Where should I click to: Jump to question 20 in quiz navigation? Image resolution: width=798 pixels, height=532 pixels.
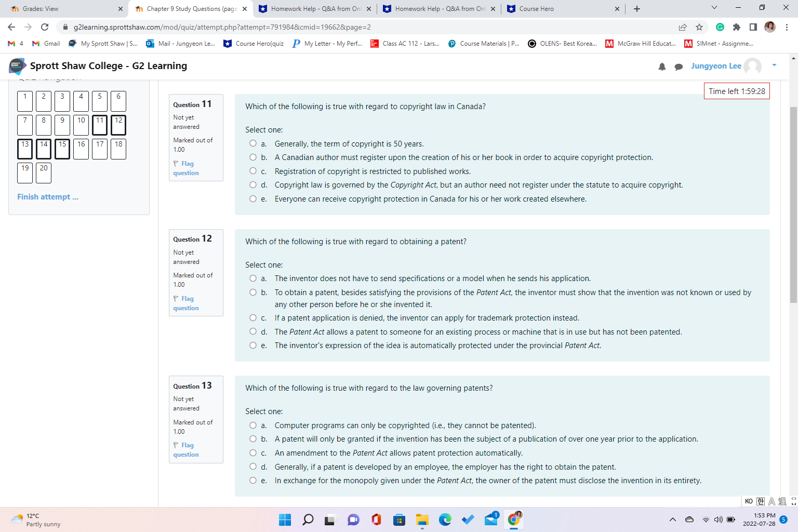coord(44,172)
